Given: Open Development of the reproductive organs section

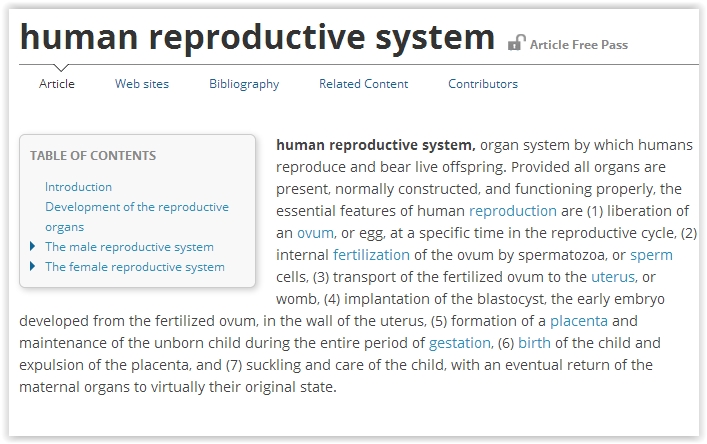Looking at the screenshot, I should pos(136,207).
